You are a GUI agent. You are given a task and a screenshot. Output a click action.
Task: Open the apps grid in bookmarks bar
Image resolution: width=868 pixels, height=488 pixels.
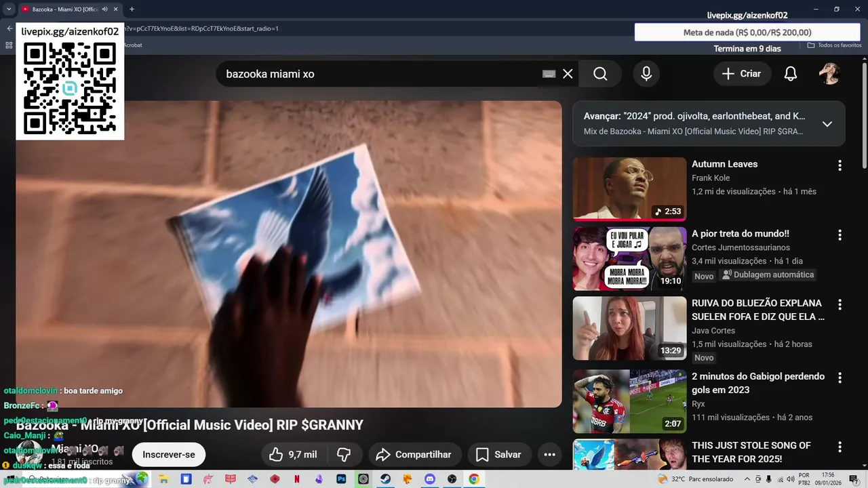(9, 45)
